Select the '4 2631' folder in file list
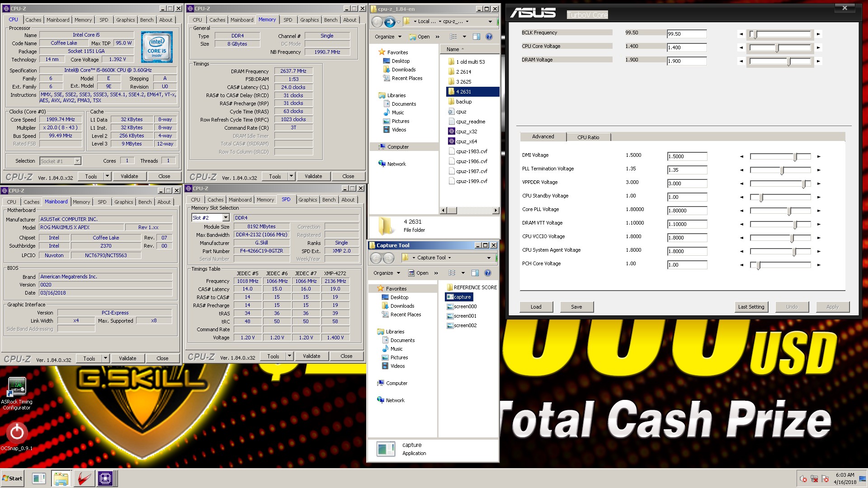 tap(472, 92)
